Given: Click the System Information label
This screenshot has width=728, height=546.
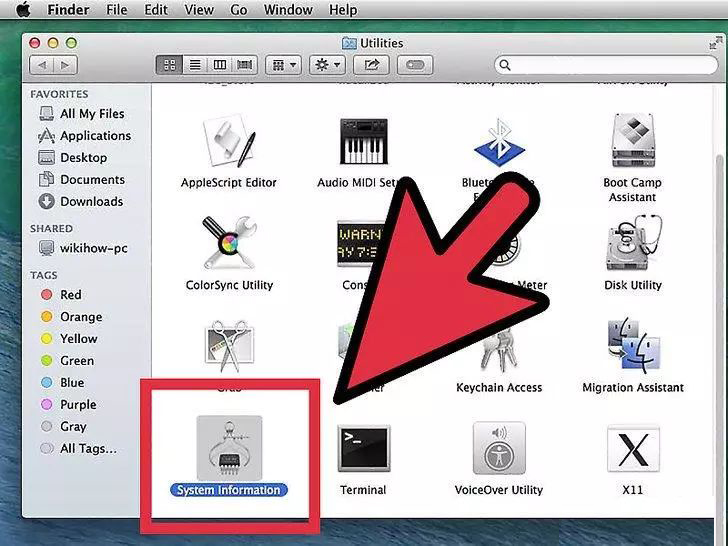Looking at the screenshot, I should pyautogui.click(x=229, y=490).
